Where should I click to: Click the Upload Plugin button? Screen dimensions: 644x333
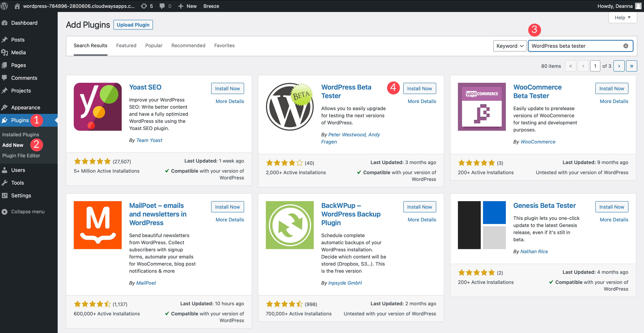tap(133, 25)
